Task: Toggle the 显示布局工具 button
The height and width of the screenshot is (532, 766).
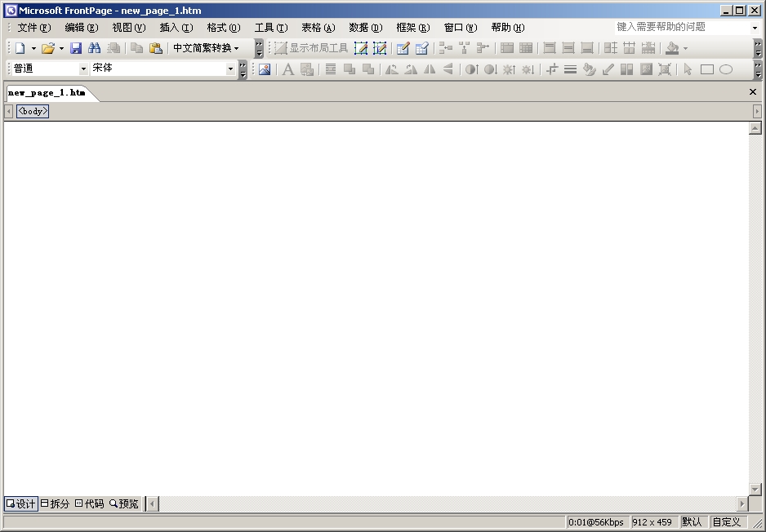Action: click(311, 48)
